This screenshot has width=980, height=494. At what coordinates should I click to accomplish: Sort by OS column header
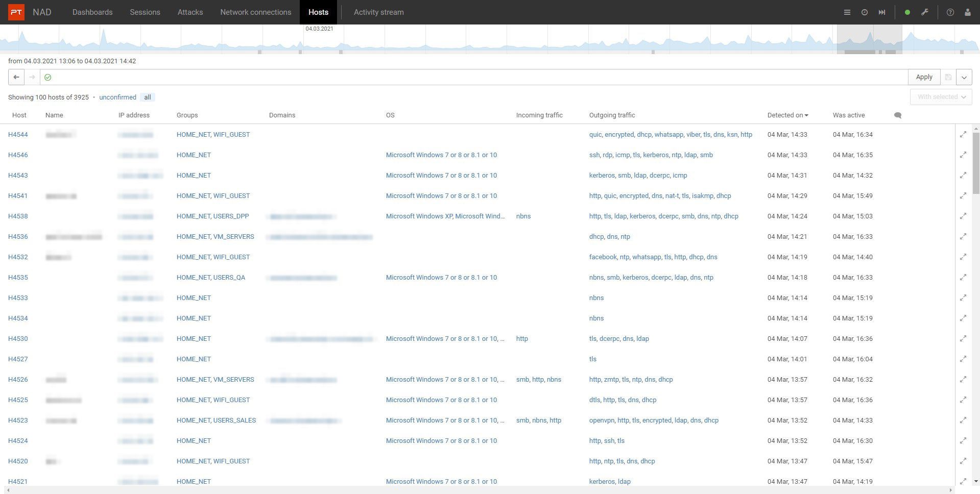[390, 115]
